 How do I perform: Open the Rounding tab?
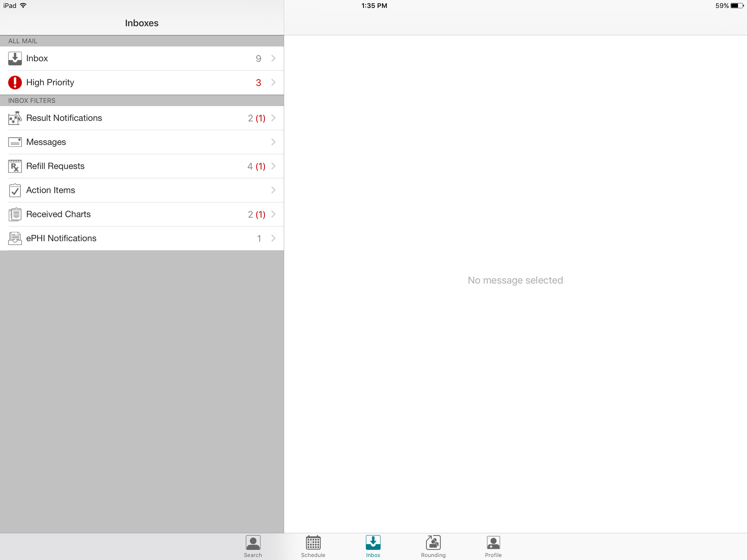pyautogui.click(x=433, y=546)
